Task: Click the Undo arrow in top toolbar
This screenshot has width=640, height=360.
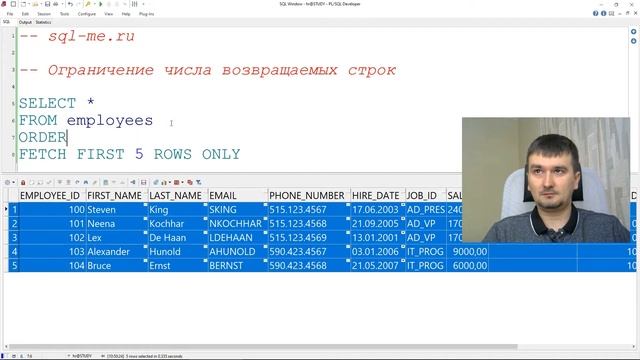Action: pos(70,4)
